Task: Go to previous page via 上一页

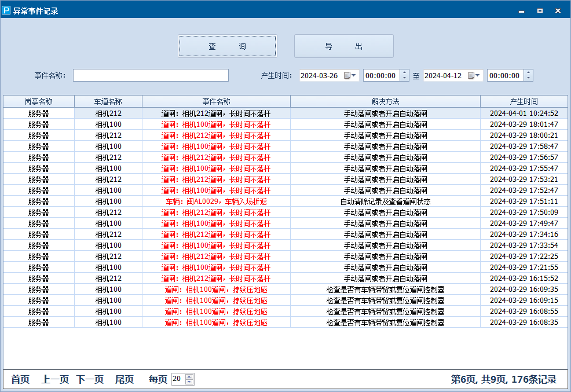Action: [55, 379]
